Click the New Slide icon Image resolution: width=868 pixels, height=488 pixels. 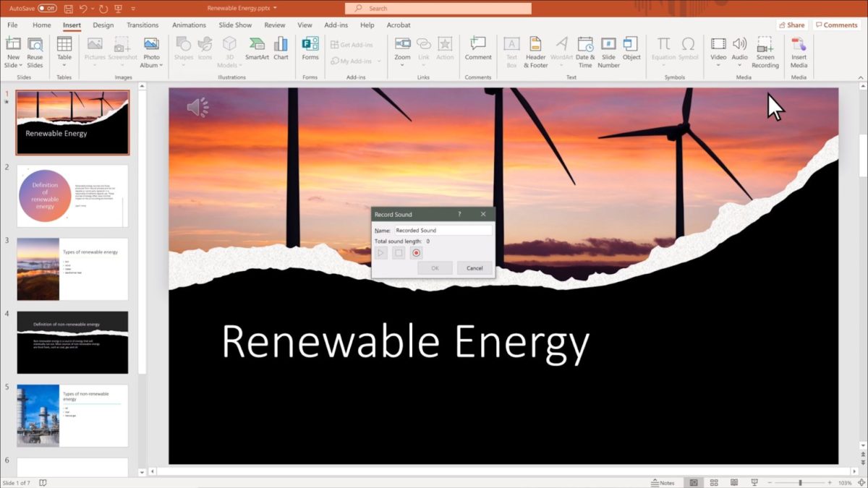pos(13,44)
